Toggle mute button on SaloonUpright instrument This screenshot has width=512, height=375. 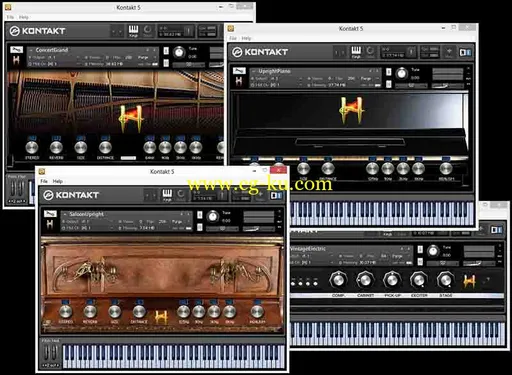[199, 227]
